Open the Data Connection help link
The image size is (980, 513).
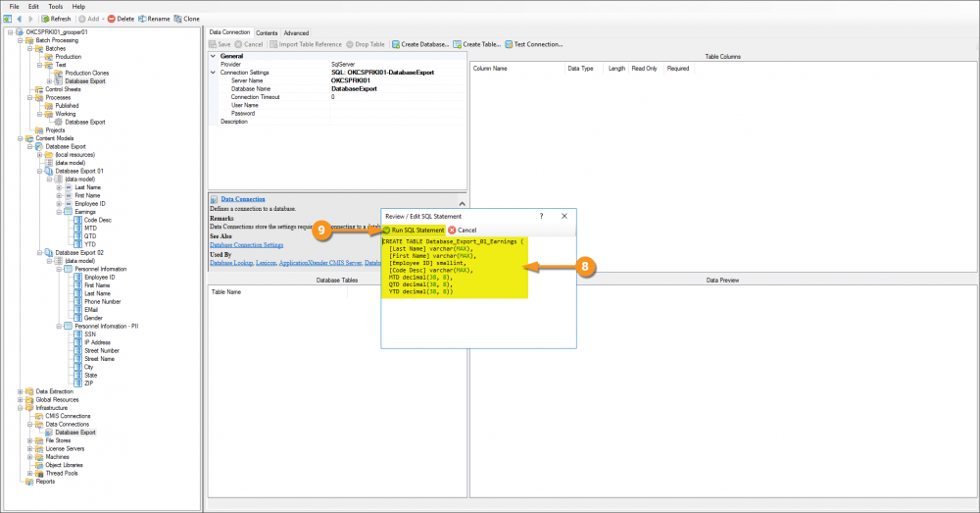pos(243,199)
